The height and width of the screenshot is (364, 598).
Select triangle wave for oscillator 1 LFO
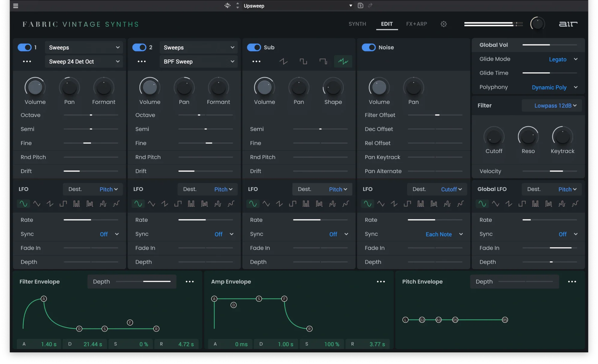[37, 204]
